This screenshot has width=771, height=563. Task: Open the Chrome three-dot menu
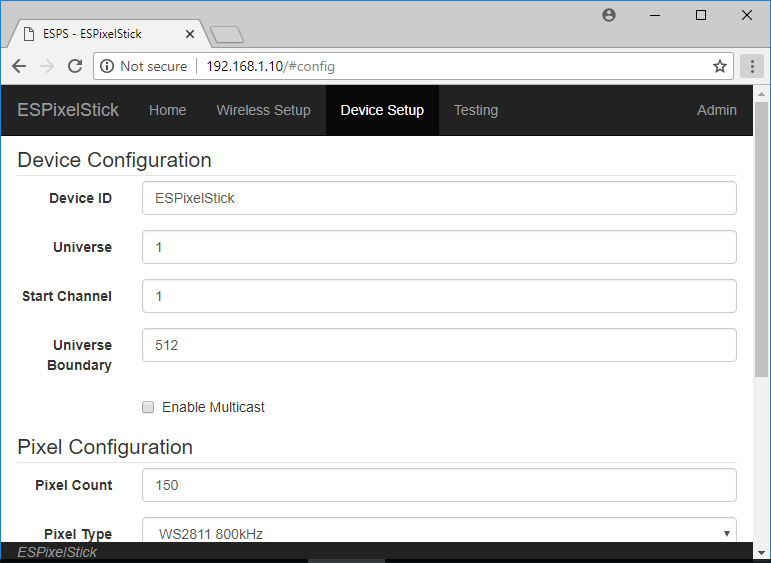pos(752,66)
